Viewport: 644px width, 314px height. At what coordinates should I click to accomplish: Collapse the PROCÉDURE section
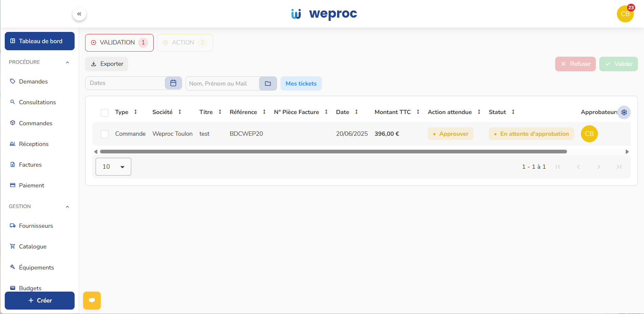(67, 62)
